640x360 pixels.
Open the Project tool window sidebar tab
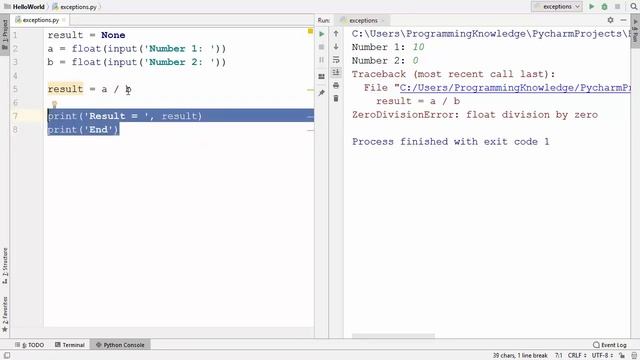point(5,35)
